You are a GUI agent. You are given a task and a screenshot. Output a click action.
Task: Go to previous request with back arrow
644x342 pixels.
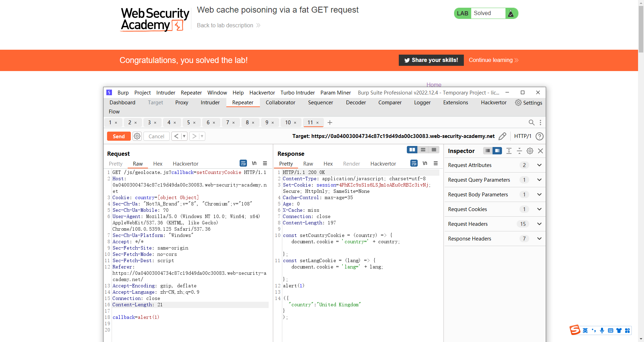coord(176,136)
